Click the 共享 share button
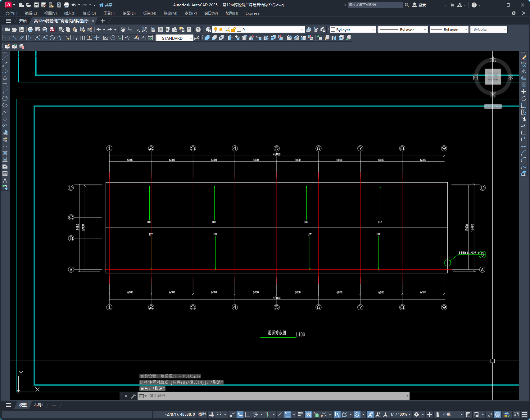The image size is (530, 420). tap(106, 5)
